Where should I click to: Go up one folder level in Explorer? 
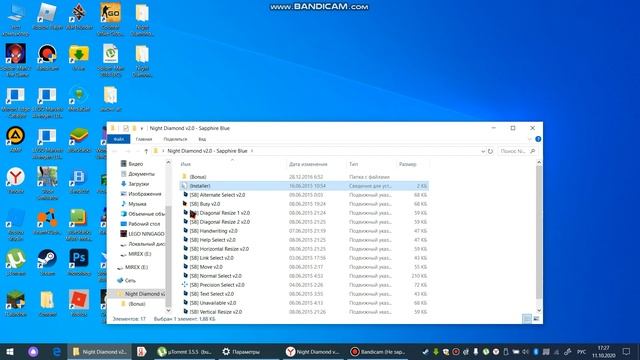pyautogui.click(x=146, y=151)
